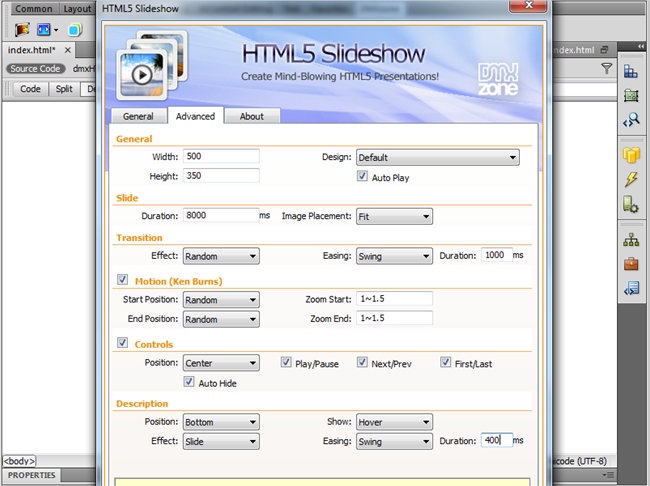
Task: Toggle the Next/Prev control checkbox
Action: coord(362,362)
